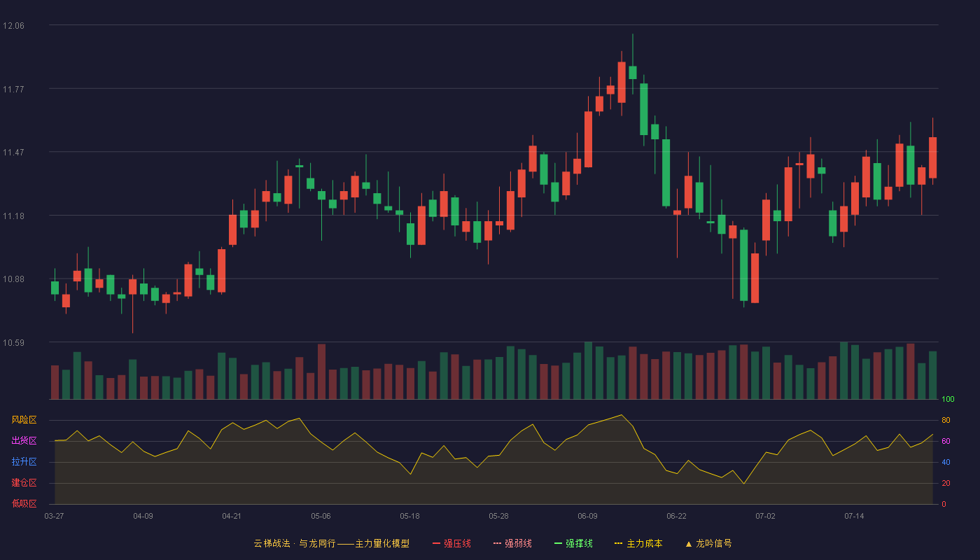Viewport: 980px width, 560px height.
Task: Click the 04-09 date label
Action: click(x=143, y=516)
